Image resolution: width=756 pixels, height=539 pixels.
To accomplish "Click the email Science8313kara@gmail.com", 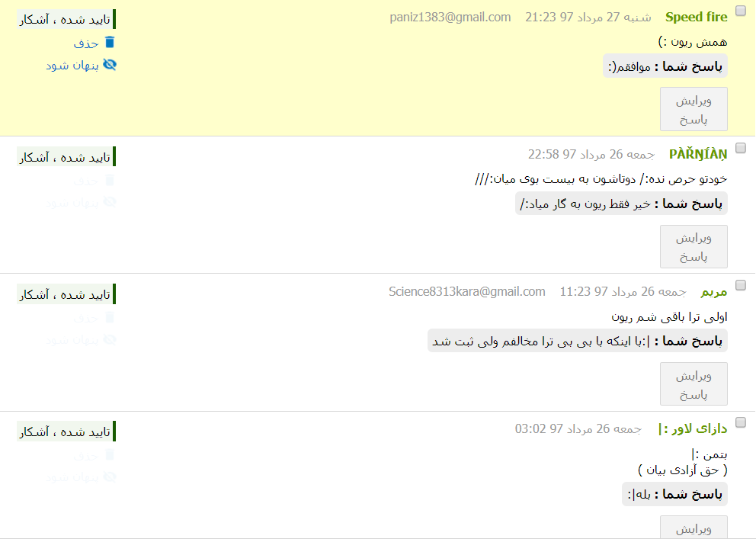I will pos(466,292).
